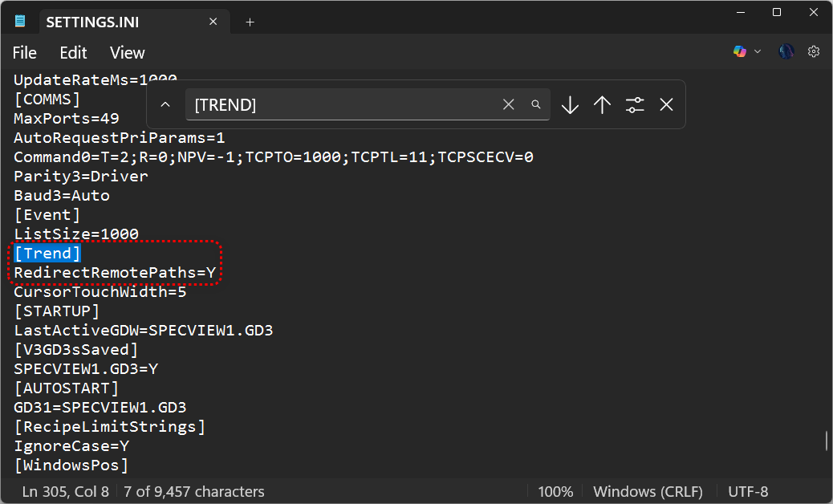This screenshot has width=833, height=504.
Task: Click the search magnifier icon in find box
Action: point(535,104)
